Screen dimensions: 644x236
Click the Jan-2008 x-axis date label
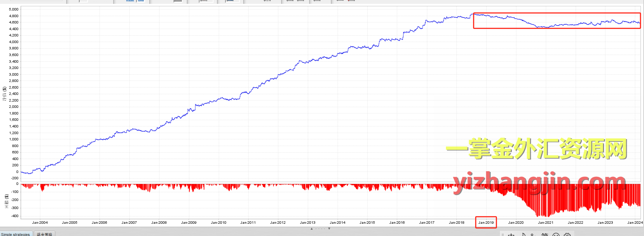click(x=159, y=223)
